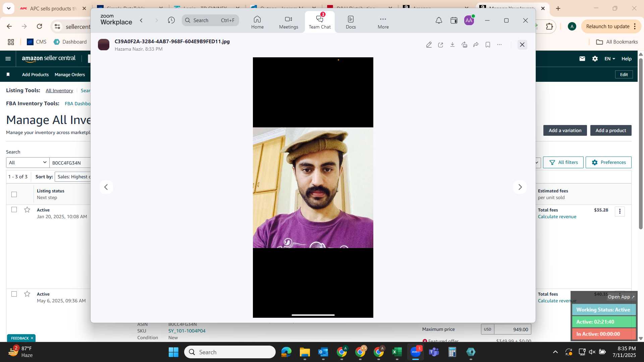Click the Zoom history clock icon
Screen dimensions: 644x362
click(171, 20)
